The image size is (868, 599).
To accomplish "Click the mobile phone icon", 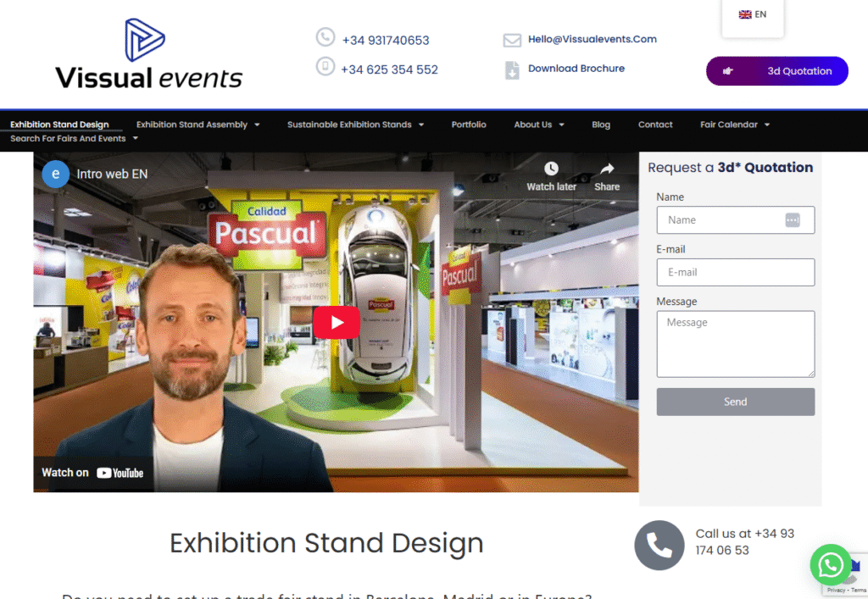I will click(x=325, y=66).
